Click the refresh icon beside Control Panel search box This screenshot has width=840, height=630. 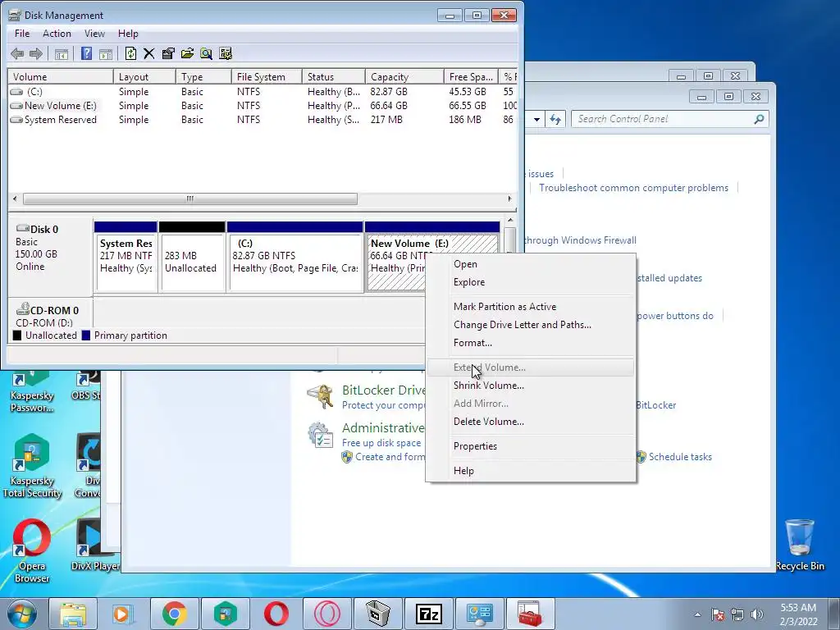[555, 119]
